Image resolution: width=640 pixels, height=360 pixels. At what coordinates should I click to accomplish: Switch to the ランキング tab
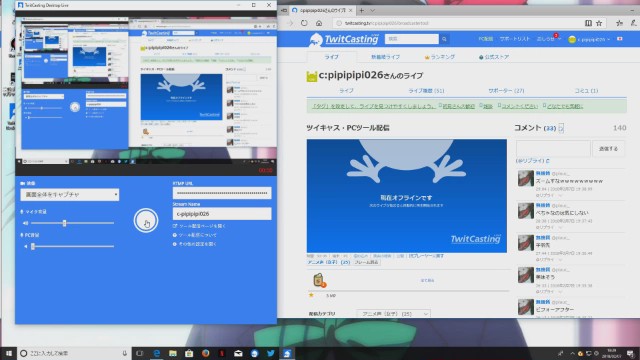point(440,57)
